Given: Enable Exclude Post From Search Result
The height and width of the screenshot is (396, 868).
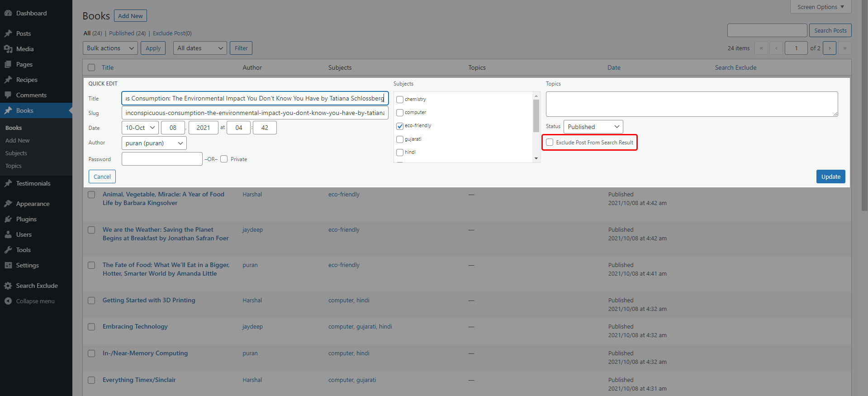Looking at the screenshot, I should coord(550,142).
